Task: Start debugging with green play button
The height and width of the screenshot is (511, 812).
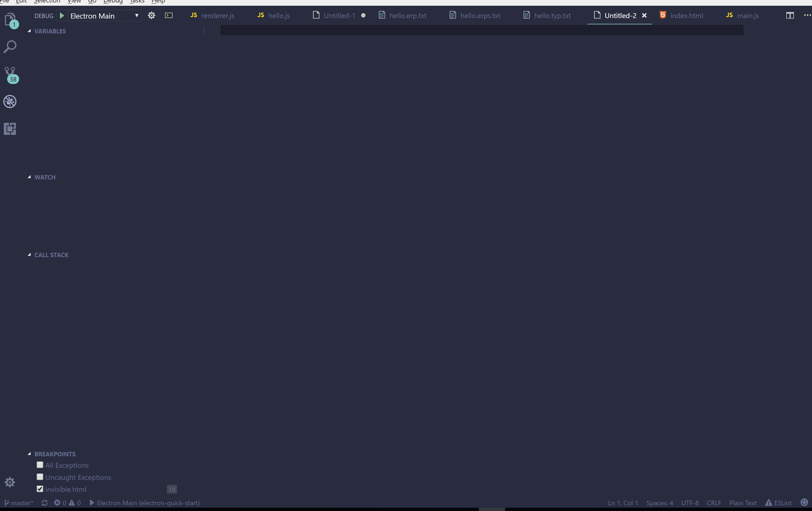Action: tap(62, 16)
